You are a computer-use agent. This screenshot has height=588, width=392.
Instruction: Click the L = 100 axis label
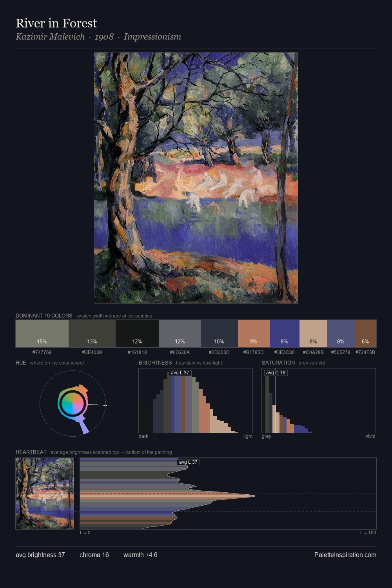coord(368,532)
